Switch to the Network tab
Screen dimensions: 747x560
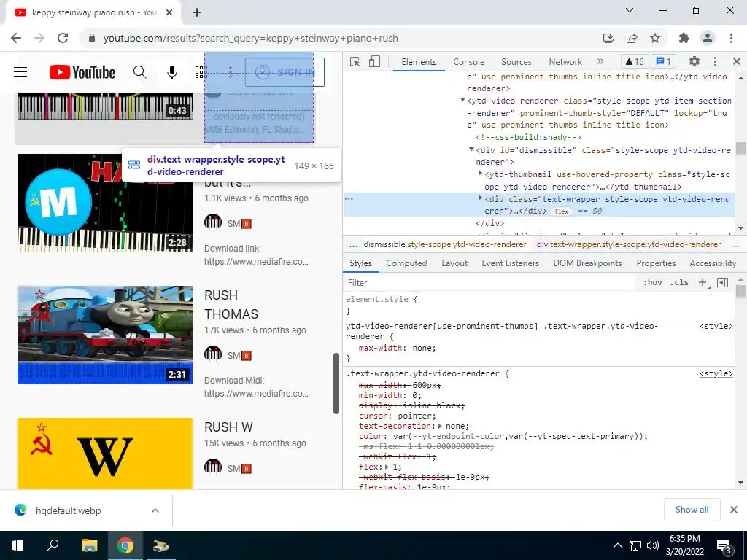pyautogui.click(x=565, y=62)
